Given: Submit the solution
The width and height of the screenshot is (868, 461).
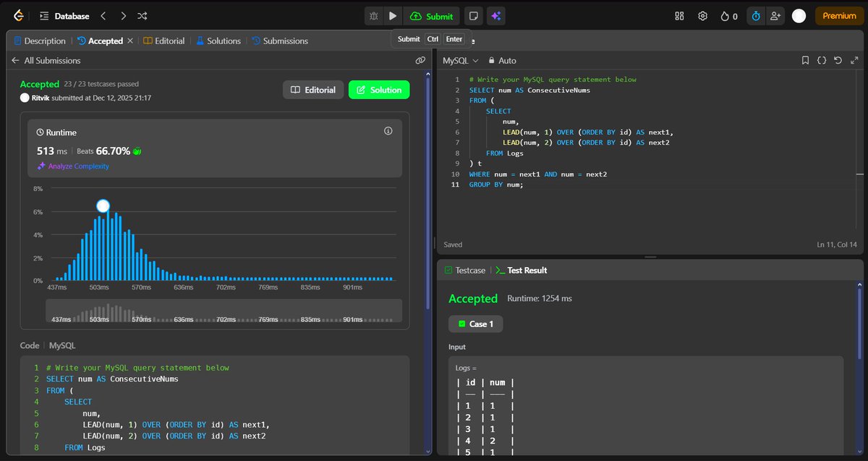Looking at the screenshot, I should [x=432, y=16].
